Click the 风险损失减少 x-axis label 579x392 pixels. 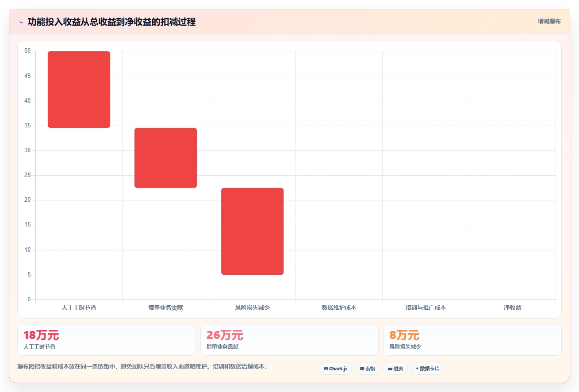[x=252, y=307]
